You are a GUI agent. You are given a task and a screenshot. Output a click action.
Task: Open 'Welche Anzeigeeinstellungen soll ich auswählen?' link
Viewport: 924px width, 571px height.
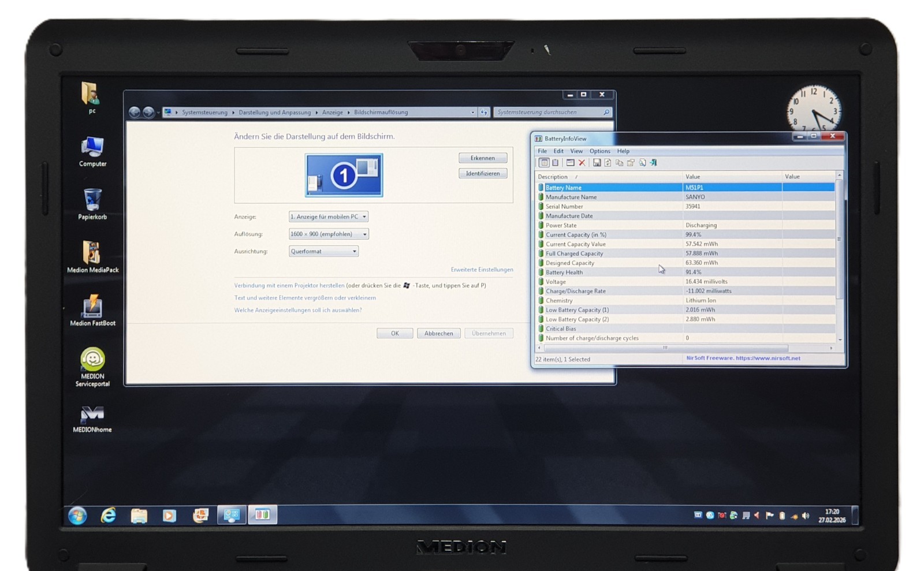(x=298, y=310)
